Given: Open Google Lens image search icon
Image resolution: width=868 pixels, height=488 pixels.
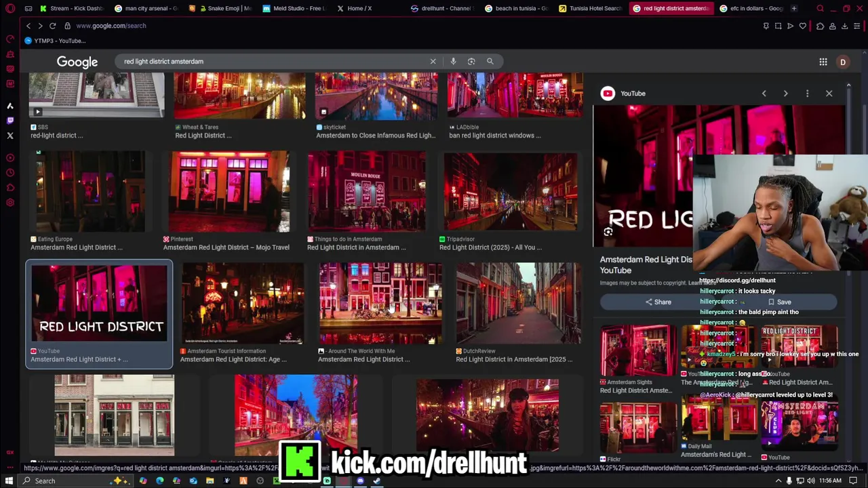Looking at the screenshot, I should (471, 62).
